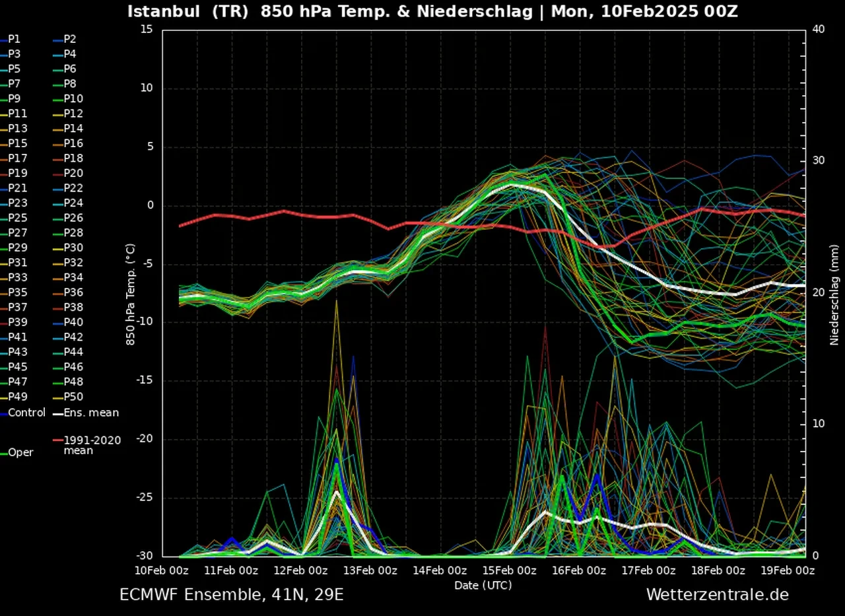The width and height of the screenshot is (845, 616).
Task: Click the 19Feb 00z date tick
Action: pos(787,570)
